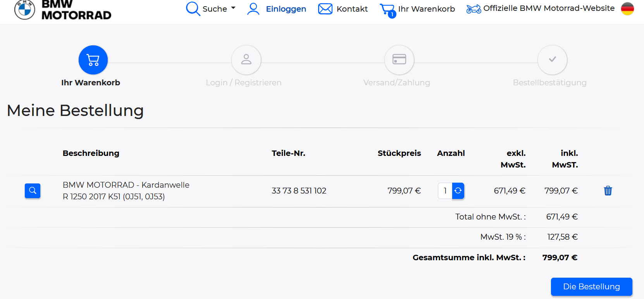The height and width of the screenshot is (299, 644).
Task: Open the Kontakt link
Action: (352, 9)
